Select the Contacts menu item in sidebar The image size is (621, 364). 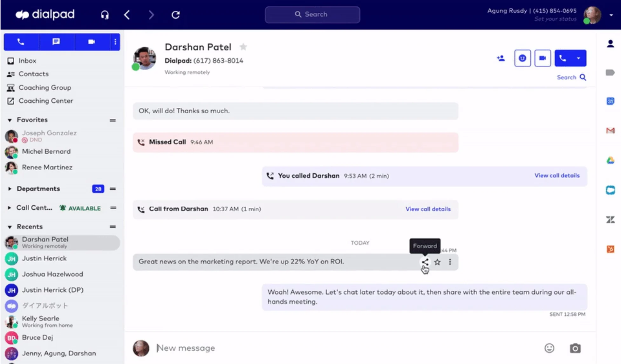coord(33,74)
